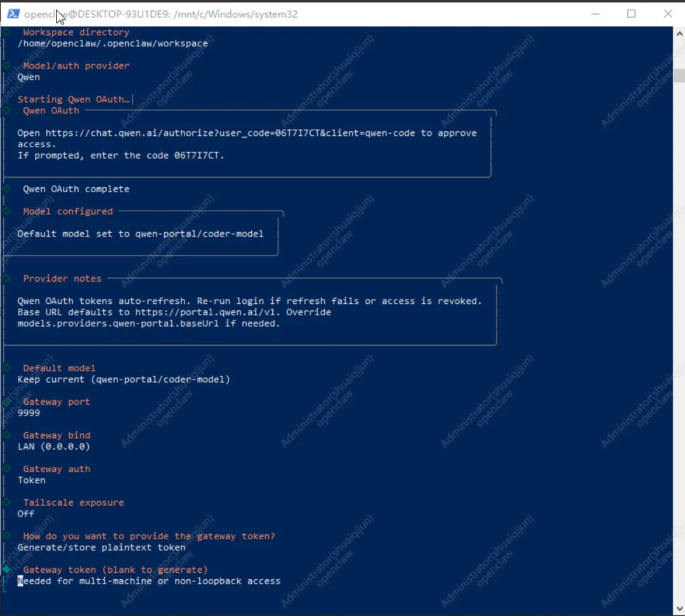Minimize the terminal window
Viewport: 685px width, 616px height.
tap(595, 14)
